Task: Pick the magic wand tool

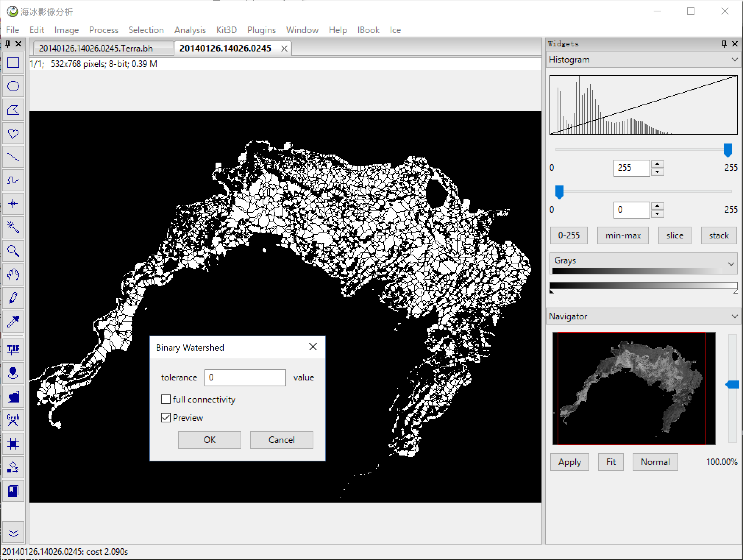Action: (13, 227)
